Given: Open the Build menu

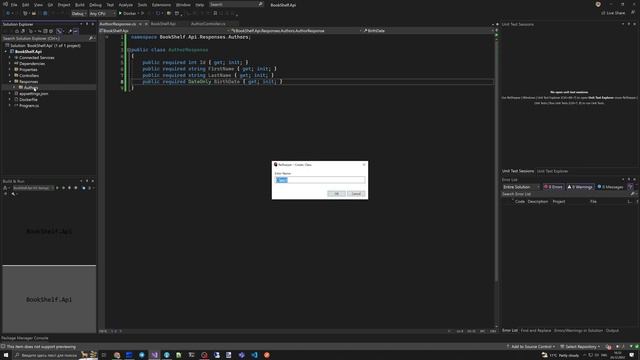Looking at the screenshot, I should 80,4.
